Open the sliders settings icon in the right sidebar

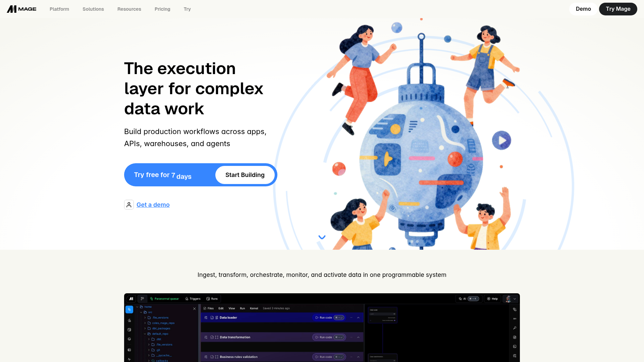(515, 356)
